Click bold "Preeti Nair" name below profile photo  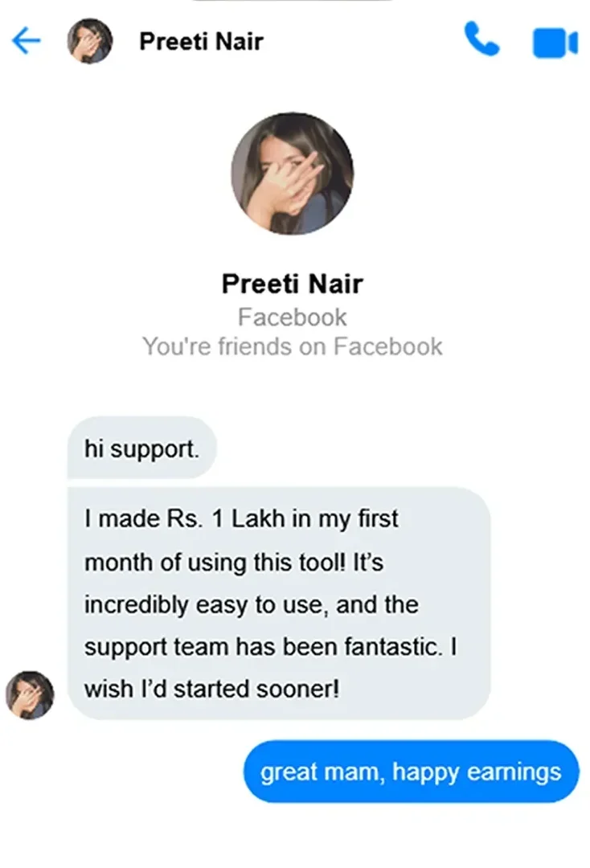pos(292,284)
